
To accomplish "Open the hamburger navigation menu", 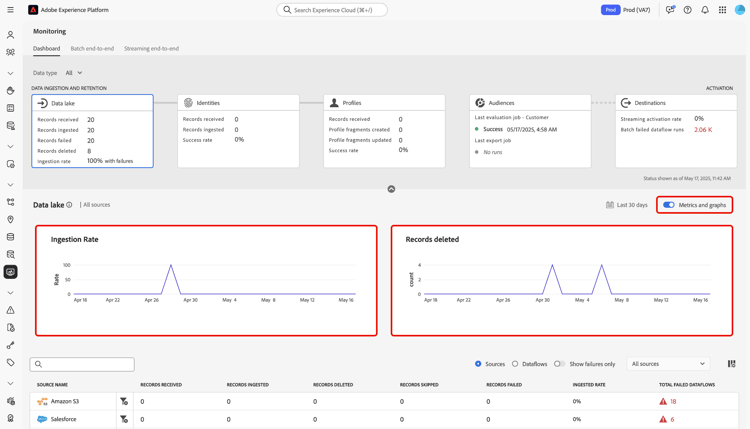I will (x=11, y=10).
